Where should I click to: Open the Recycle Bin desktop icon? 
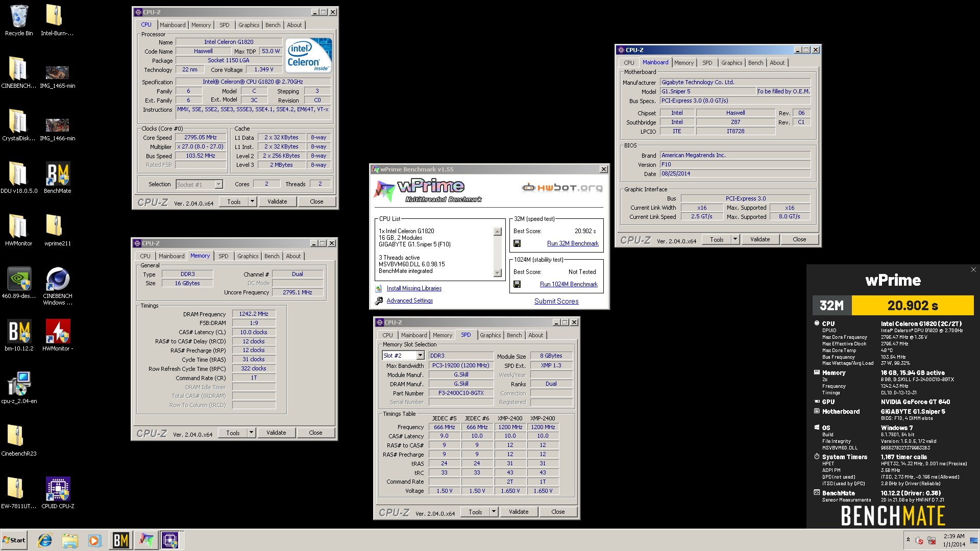click(19, 20)
